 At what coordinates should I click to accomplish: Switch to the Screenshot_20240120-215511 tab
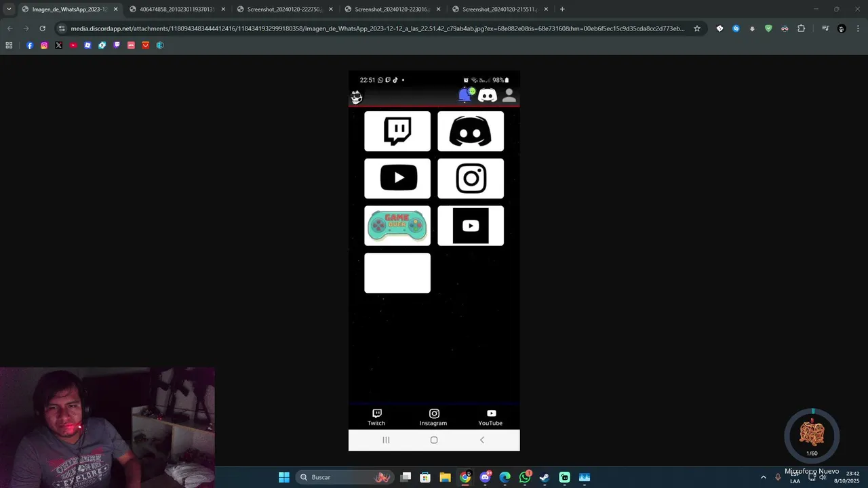point(500,9)
